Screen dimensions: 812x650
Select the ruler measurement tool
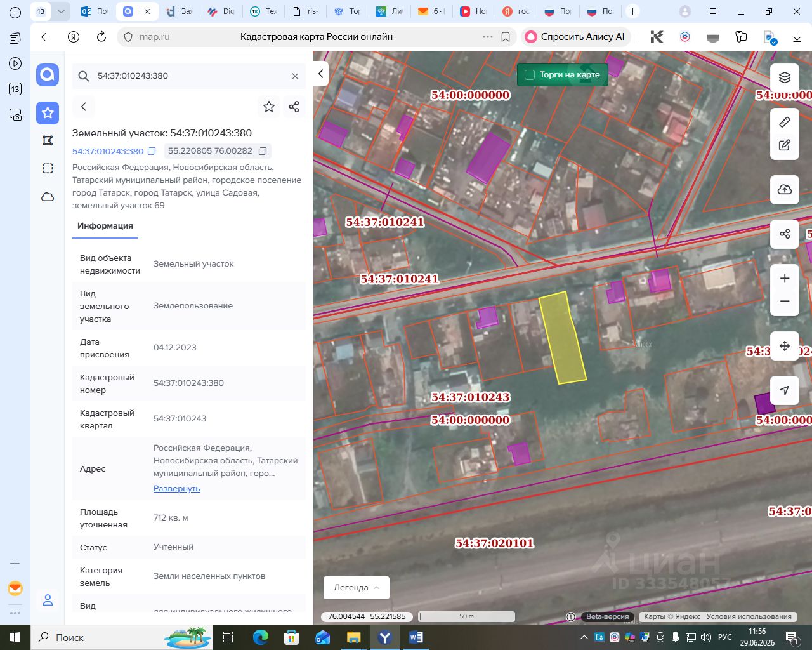pos(785,122)
